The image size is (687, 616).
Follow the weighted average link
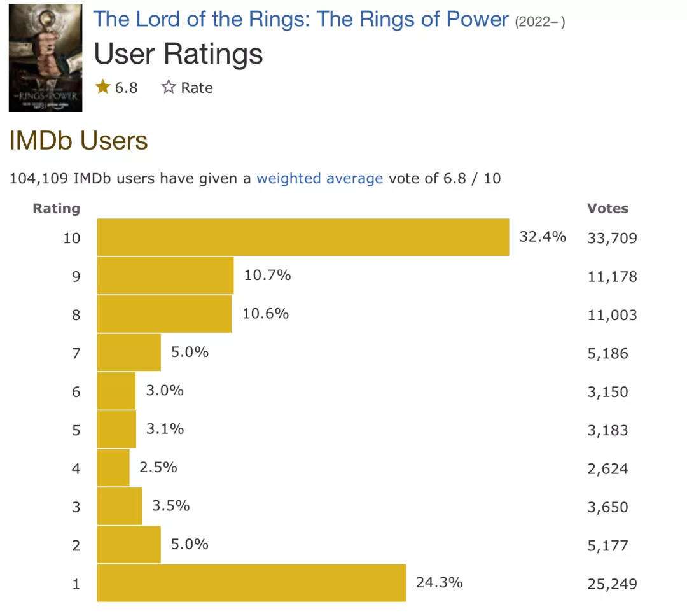tap(319, 178)
